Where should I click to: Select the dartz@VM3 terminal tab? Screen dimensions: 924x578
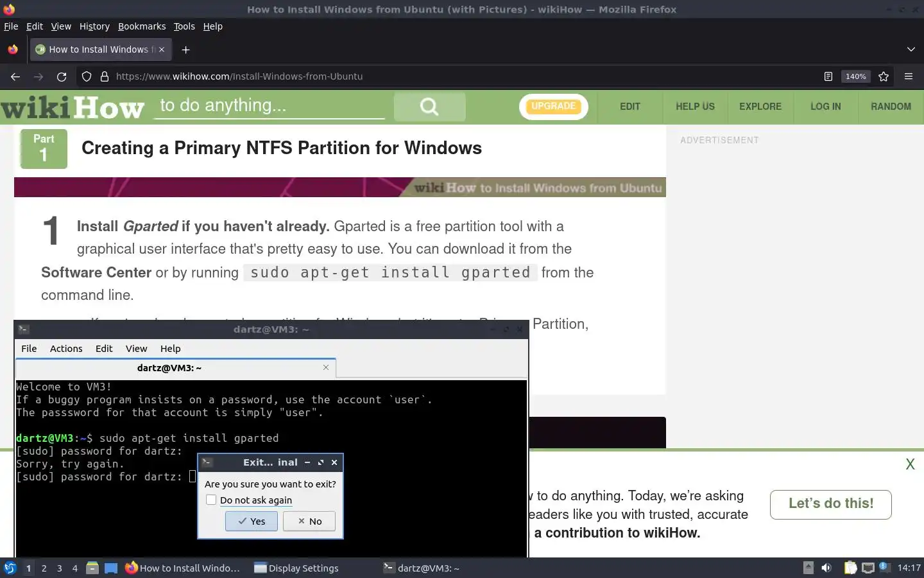click(x=176, y=368)
